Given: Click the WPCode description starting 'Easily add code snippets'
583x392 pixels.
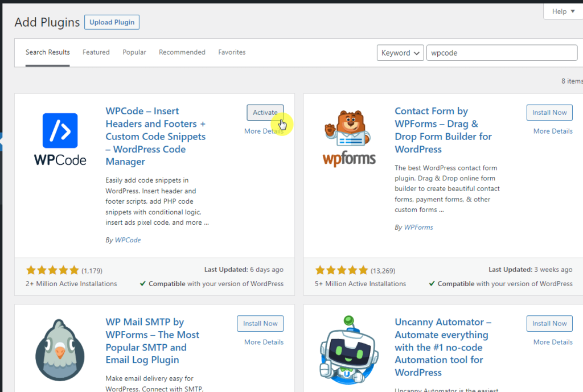Looking at the screenshot, I should (157, 201).
